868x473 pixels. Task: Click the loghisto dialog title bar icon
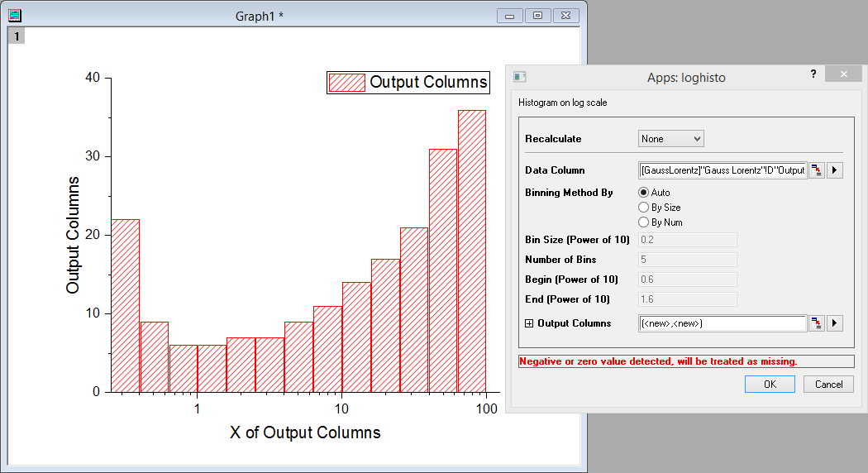(x=520, y=77)
